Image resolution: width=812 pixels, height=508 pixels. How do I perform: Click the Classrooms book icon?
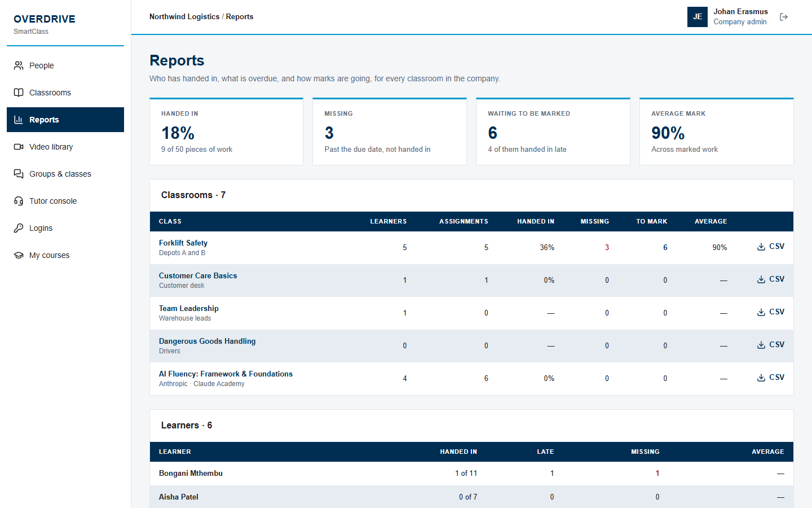point(19,93)
